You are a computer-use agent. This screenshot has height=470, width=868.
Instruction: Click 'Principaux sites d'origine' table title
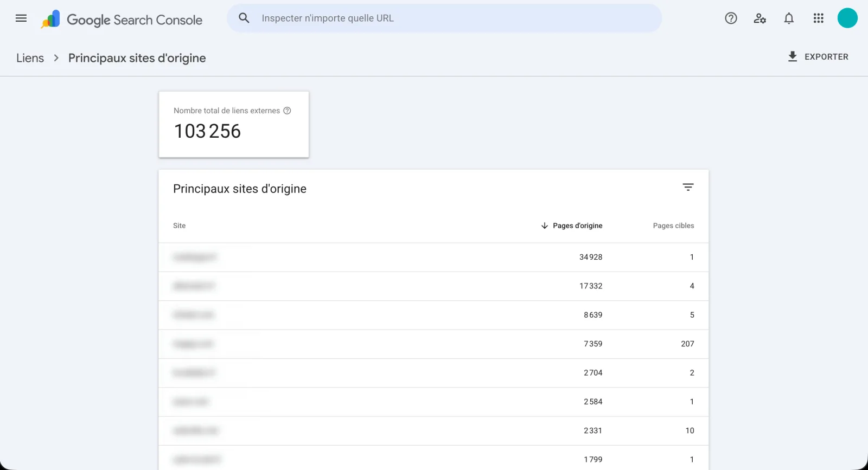240,189
